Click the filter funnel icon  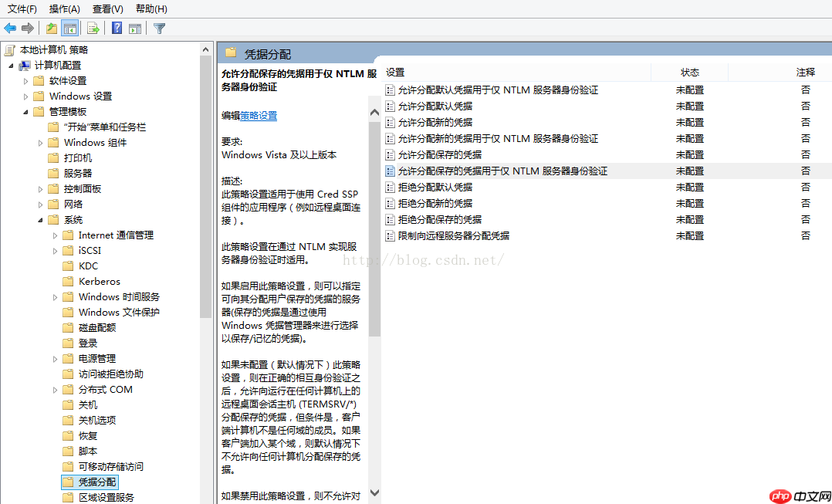pyautogui.click(x=157, y=28)
